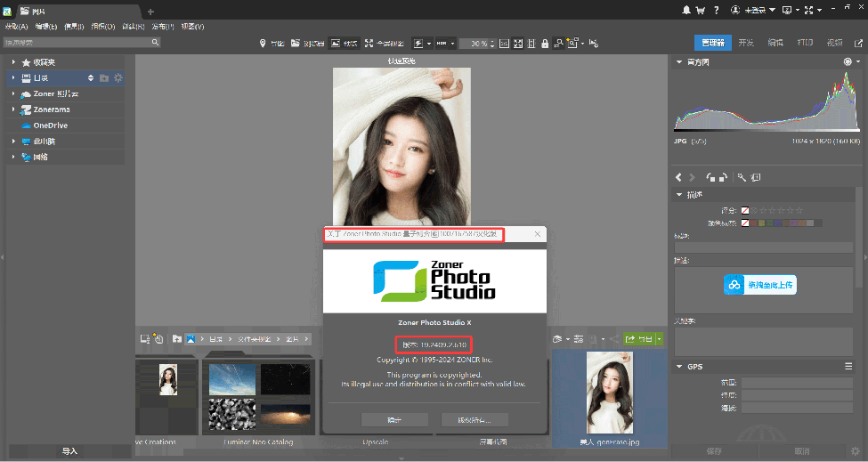Toggle the quick-edit lightning button
This screenshot has width=868, height=462.
tap(418, 43)
